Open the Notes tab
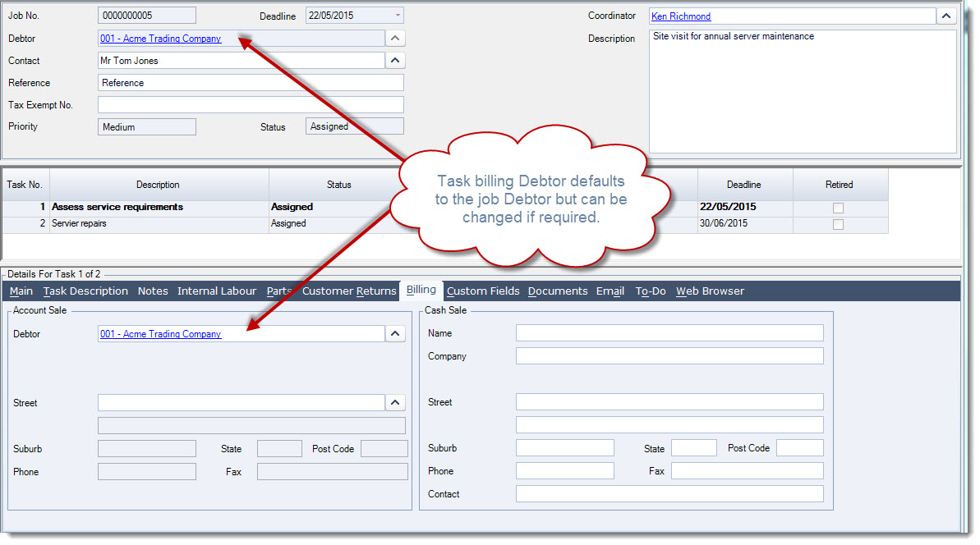The image size is (980, 545). 153,291
